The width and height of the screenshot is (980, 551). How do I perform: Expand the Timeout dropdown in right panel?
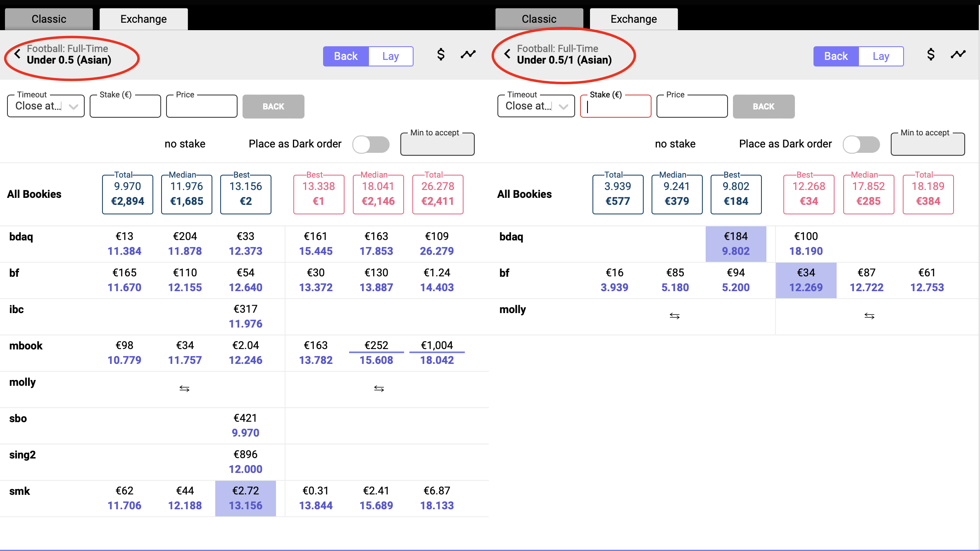click(x=536, y=106)
